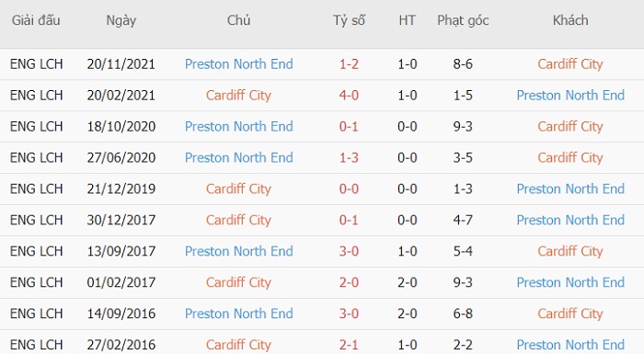Open Cardiff City home link dated 21/12/2019
The width and height of the screenshot is (644, 354).
238,188
